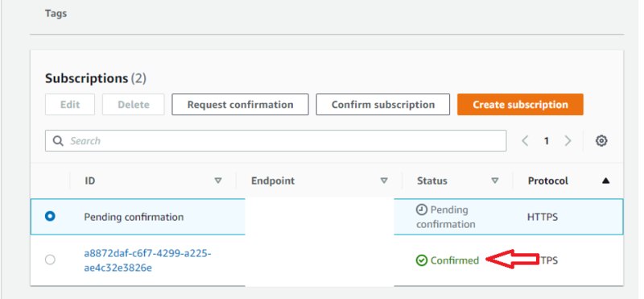This screenshot has height=299, width=644.
Task: Open subscription a8872daf-c6f7-4299-a225-ae4c32e3826e link
Action: click(147, 261)
